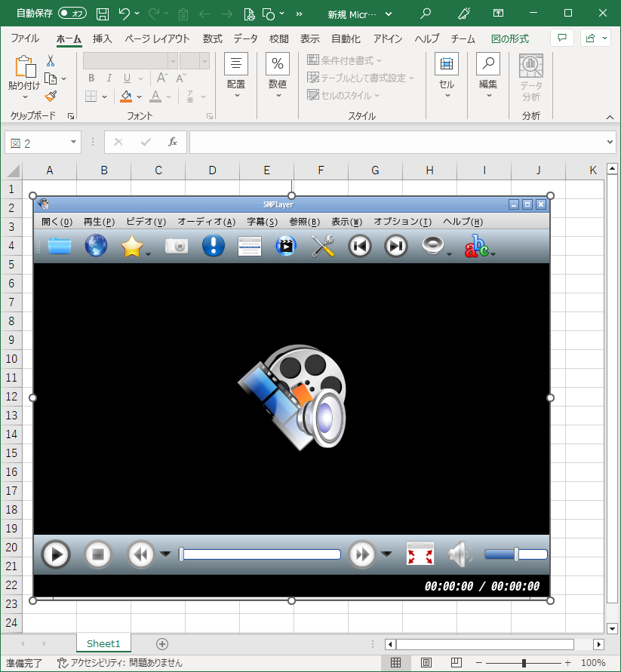Switch to the ページ レイアウト tab

(x=157, y=38)
